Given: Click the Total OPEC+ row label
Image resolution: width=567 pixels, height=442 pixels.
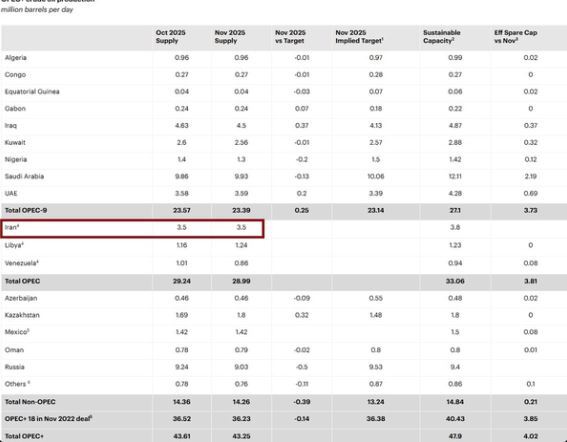Looking at the screenshot, I should coord(24,436).
